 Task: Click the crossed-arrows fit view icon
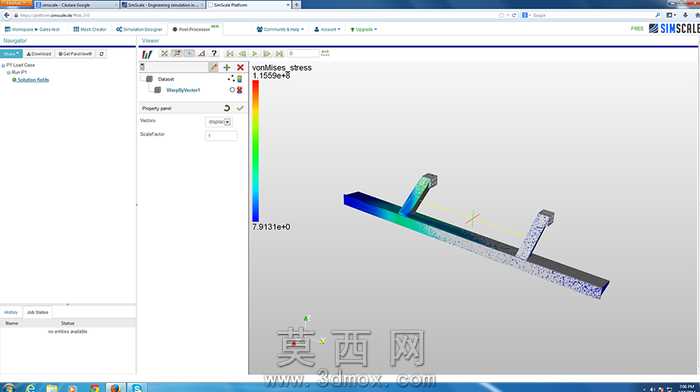coord(164,54)
